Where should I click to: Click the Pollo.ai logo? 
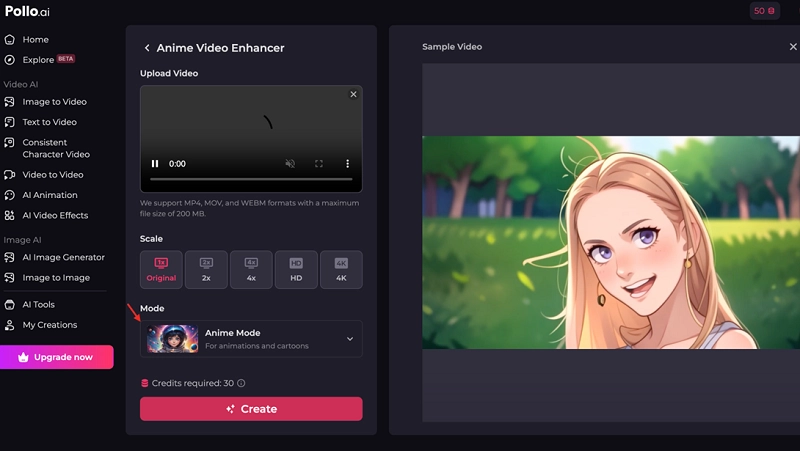tap(27, 11)
